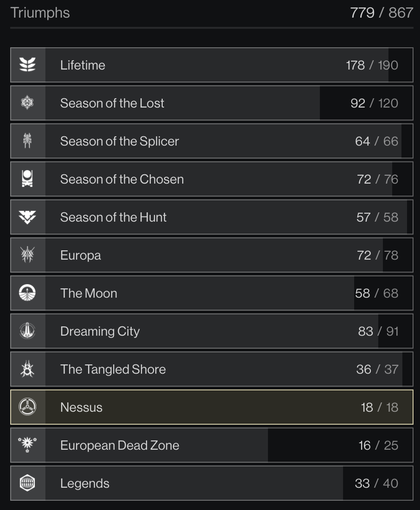Click the Season of the Hunt icon
The image size is (420, 510).
coord(27,217)
